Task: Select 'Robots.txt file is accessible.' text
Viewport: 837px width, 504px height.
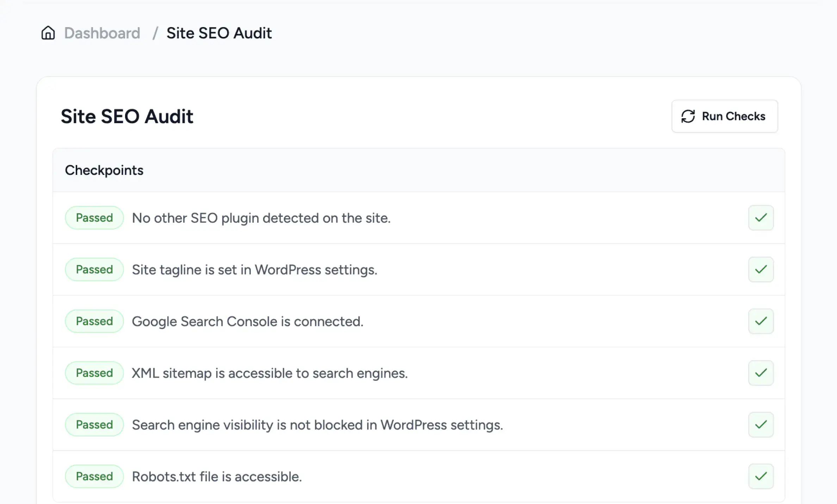Action: click(217, 477)
